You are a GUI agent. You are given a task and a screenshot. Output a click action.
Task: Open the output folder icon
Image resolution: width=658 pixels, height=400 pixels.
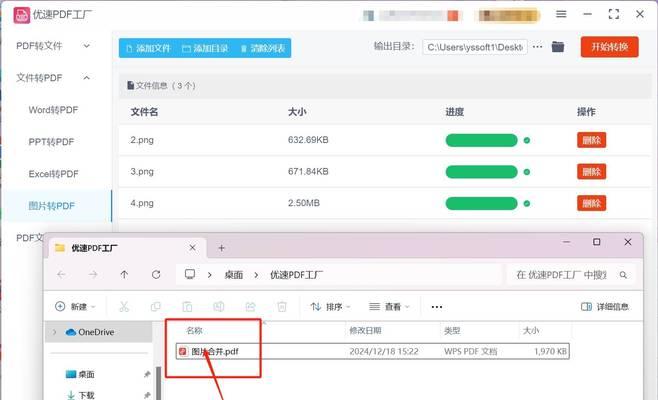[x=558, y=47]
